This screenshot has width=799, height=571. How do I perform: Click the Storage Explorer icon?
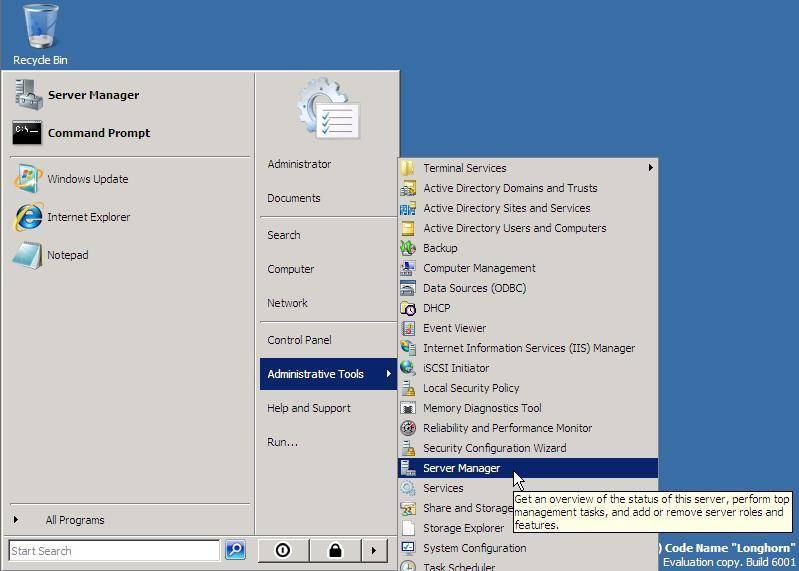pos(408,528)
